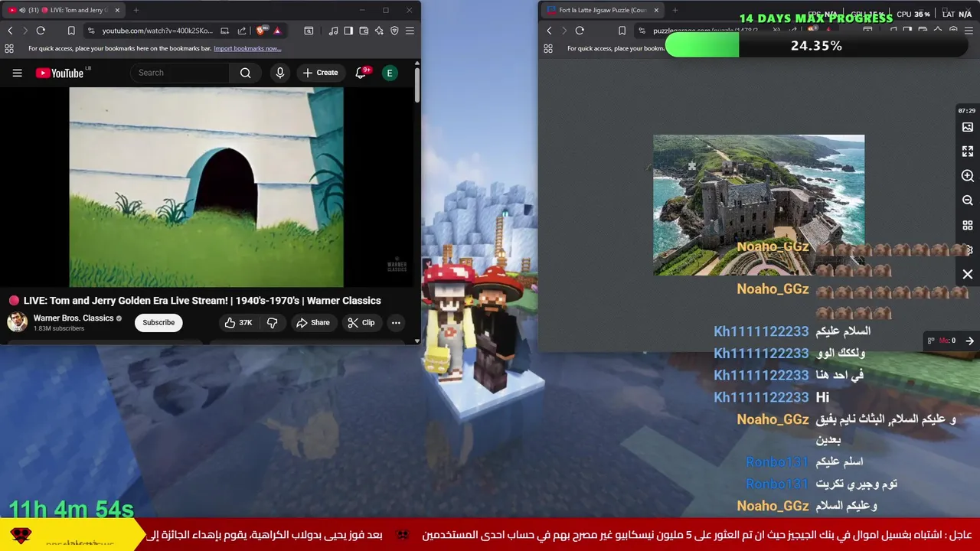Open Brave Shields lion icon in YouTube window
The image size is (980, 551).
click(261, 31)
